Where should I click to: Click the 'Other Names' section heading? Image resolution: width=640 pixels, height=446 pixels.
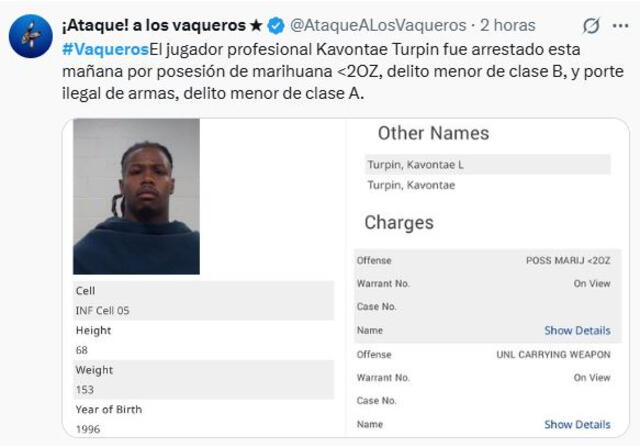433,133
